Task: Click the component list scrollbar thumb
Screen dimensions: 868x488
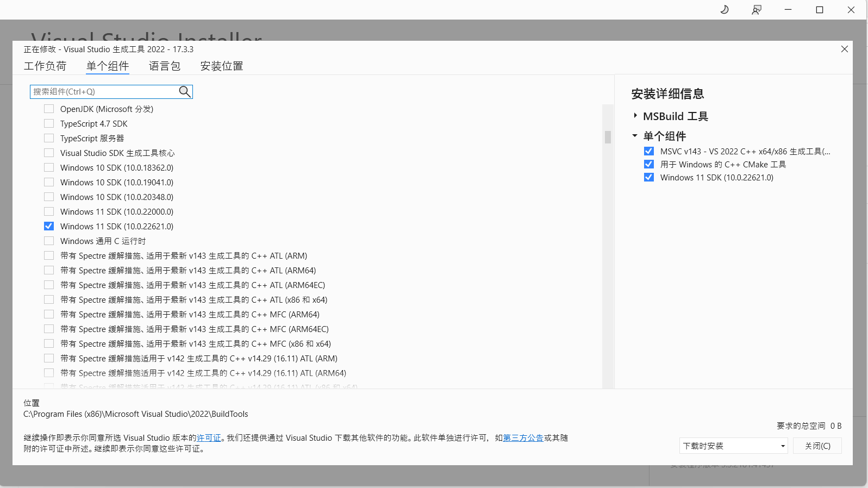Action: (x=608, y=137)
